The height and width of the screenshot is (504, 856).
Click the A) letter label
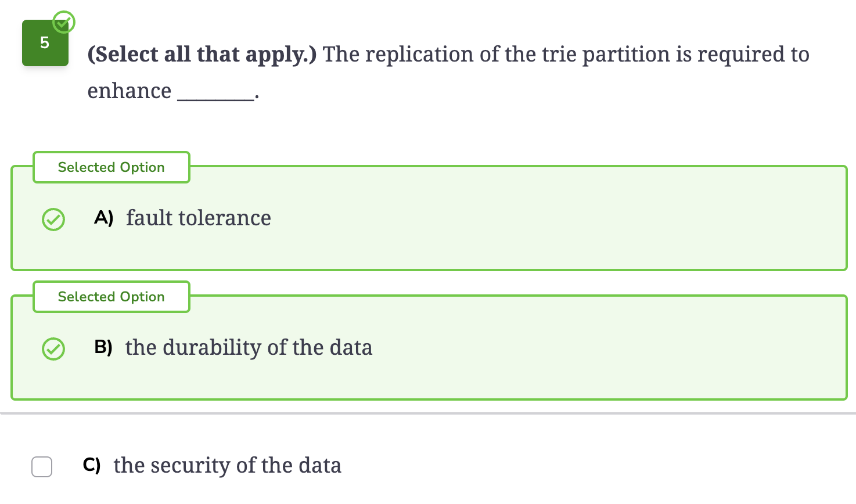pos(104,218)
